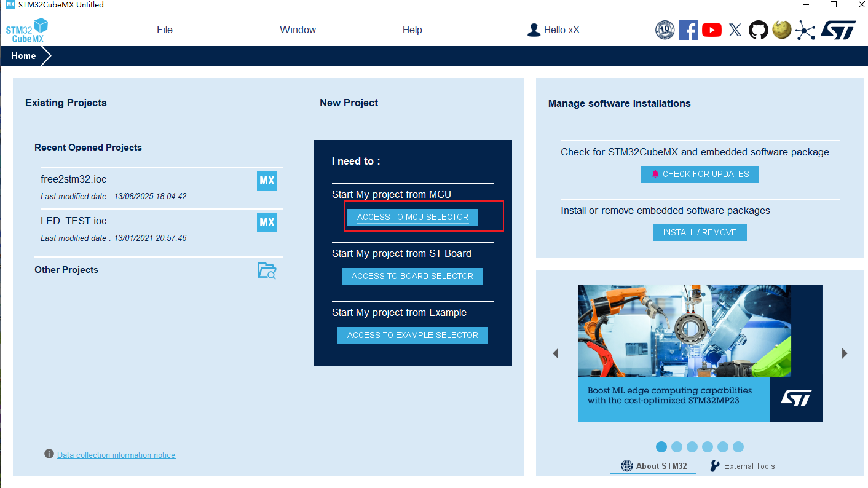Click the STM32CubeMX title bar app icon
Screen dimensions: 868x488
[10, 5]
